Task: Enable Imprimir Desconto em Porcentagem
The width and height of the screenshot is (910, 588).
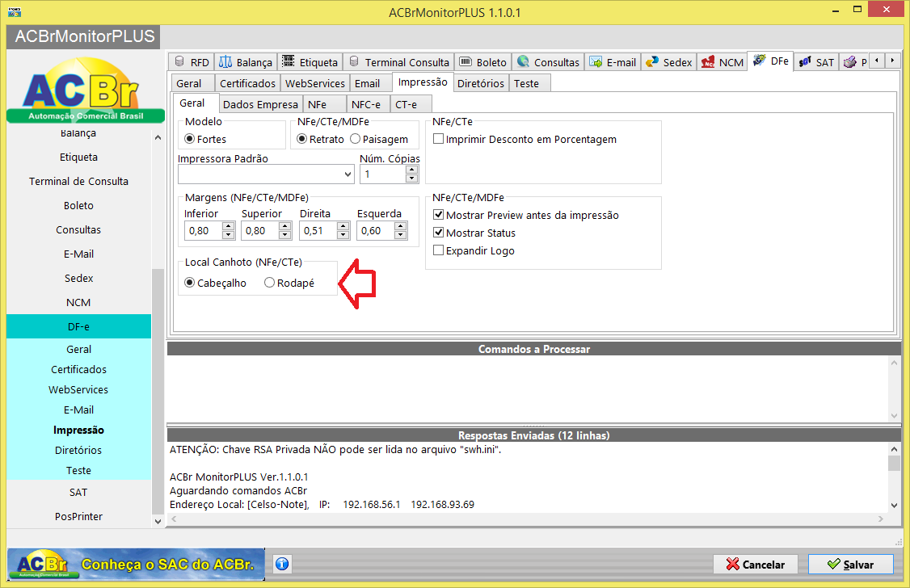Action: (439, 139)
